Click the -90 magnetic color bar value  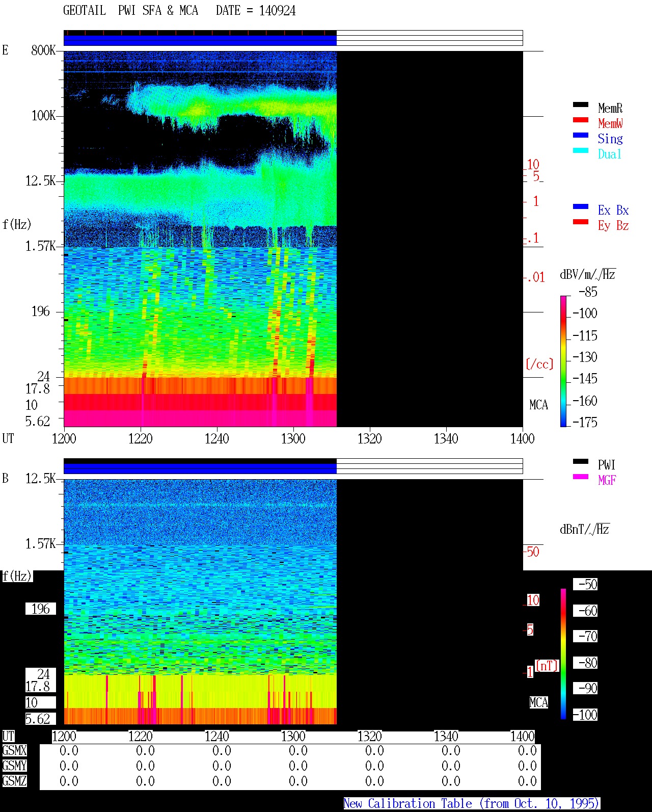click(585, 688)
